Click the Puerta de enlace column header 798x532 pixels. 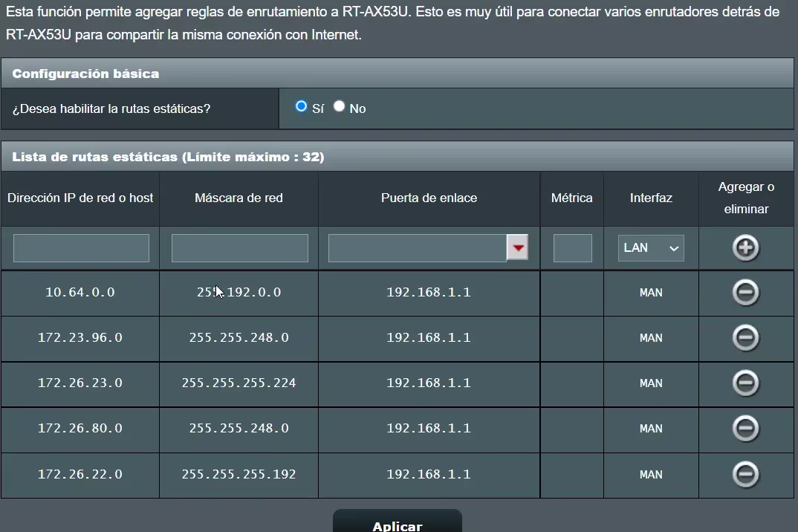coord(429,198)
